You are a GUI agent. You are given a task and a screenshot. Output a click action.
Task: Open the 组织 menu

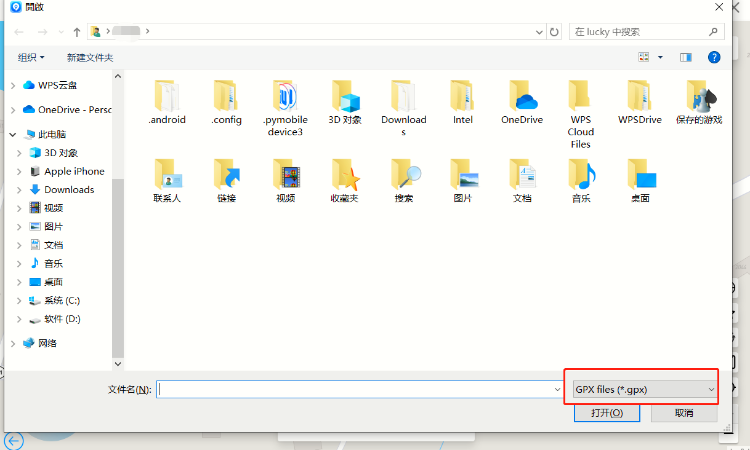coord(31,57)
